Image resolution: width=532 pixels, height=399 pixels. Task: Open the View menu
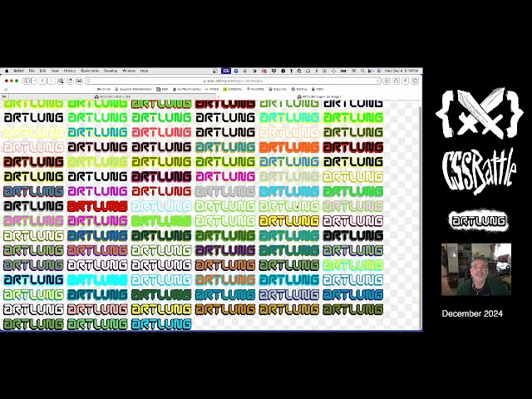point(55,71)
